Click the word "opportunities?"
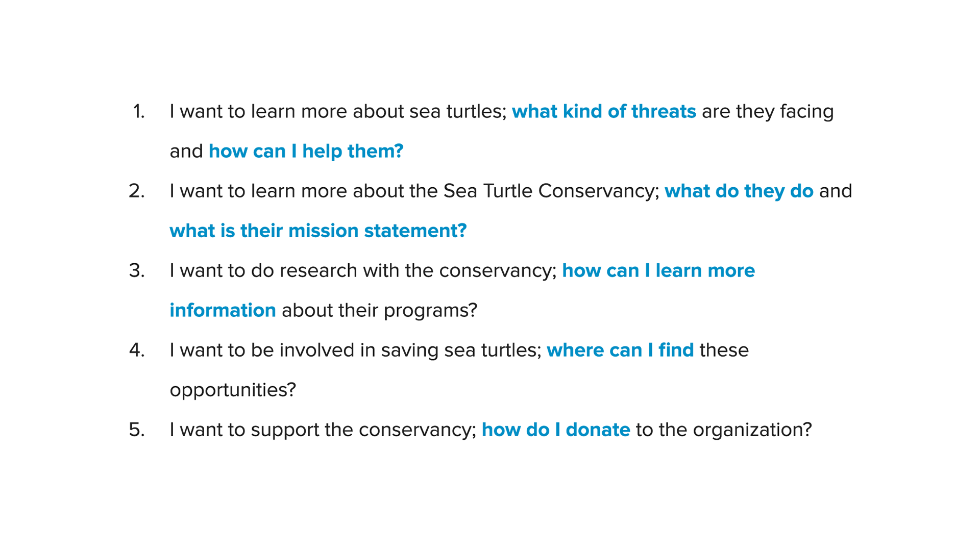 [x=233, y=390]
